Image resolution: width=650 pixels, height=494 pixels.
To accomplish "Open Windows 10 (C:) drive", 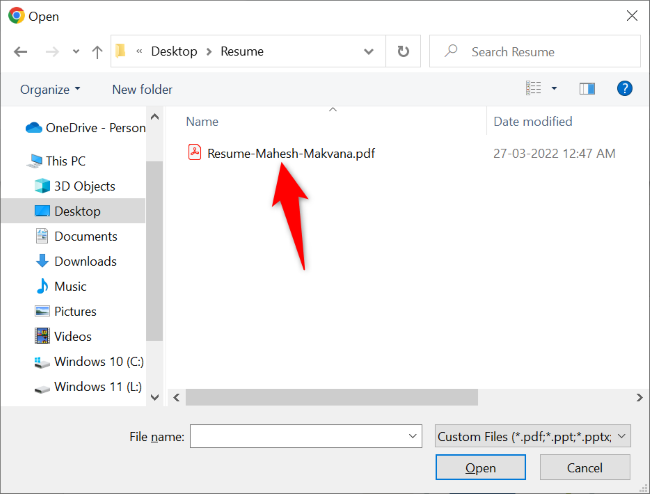I will point(99,361).
